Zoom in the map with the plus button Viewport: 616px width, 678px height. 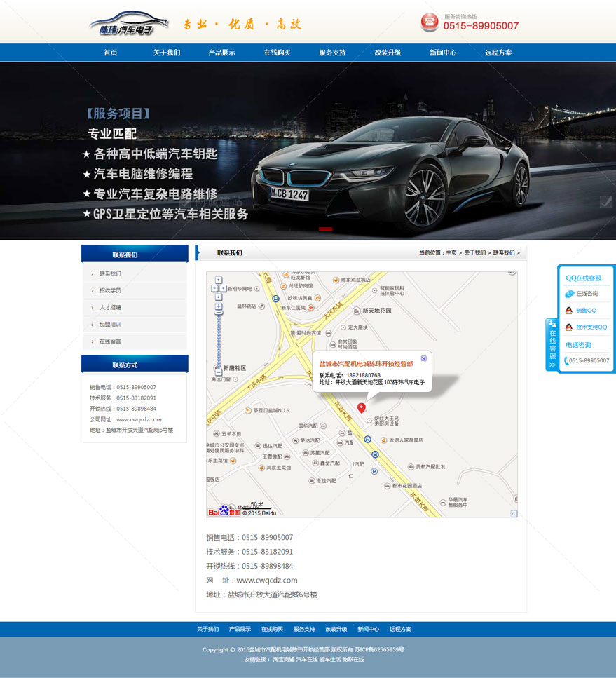[x=219, y=306]
